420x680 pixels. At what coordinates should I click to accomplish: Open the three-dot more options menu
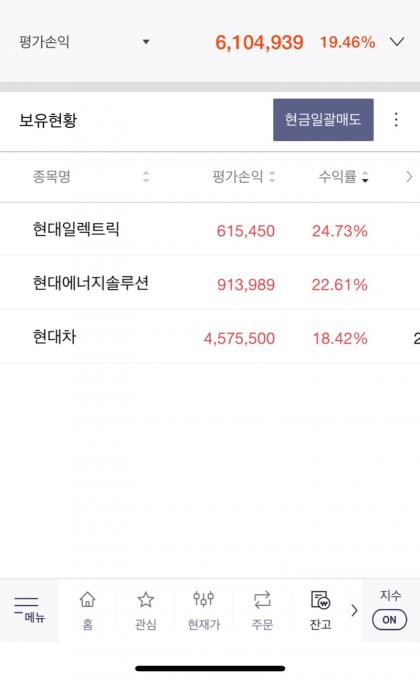pyautogui.click(x=396, y=120)
